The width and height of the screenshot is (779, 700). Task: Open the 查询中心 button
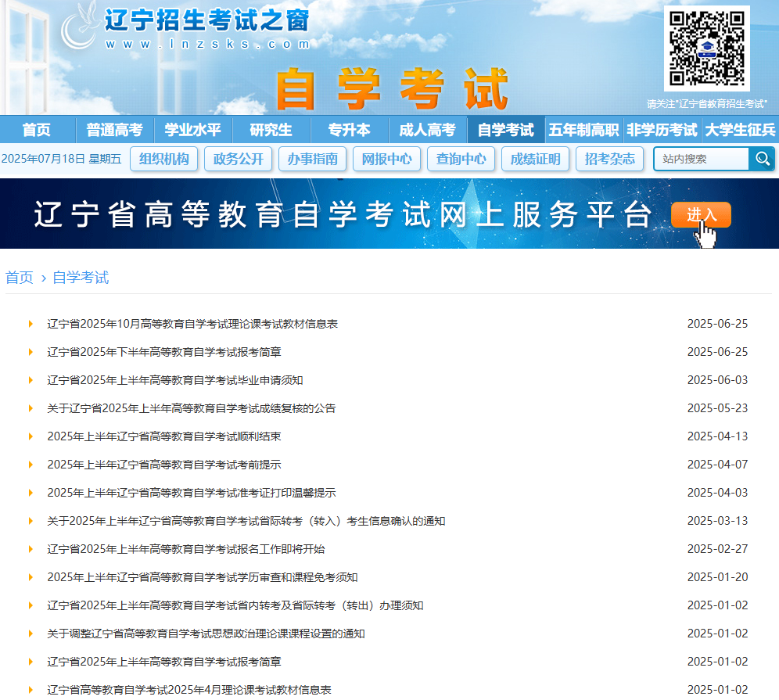[461, 159]
